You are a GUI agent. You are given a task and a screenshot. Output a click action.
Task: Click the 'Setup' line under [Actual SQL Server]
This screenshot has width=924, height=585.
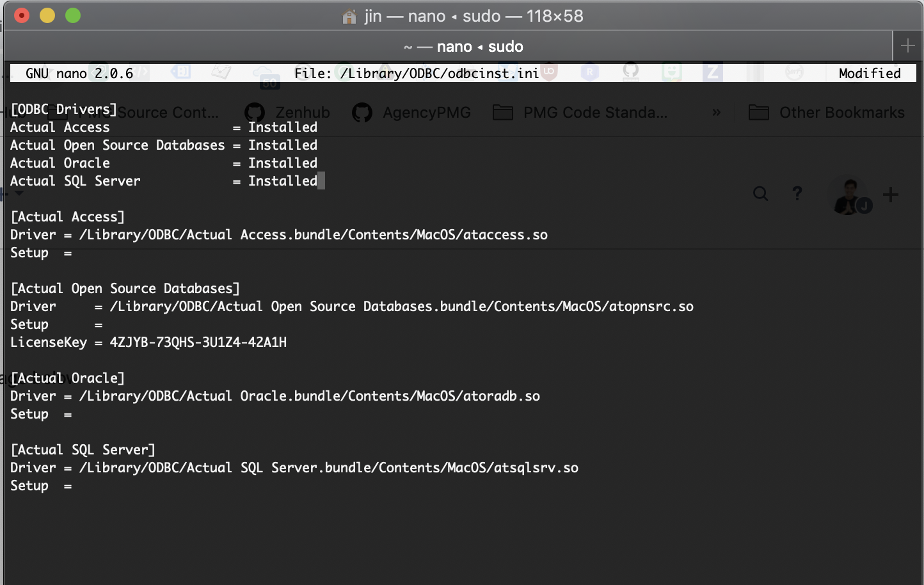(x=41, y=486)
